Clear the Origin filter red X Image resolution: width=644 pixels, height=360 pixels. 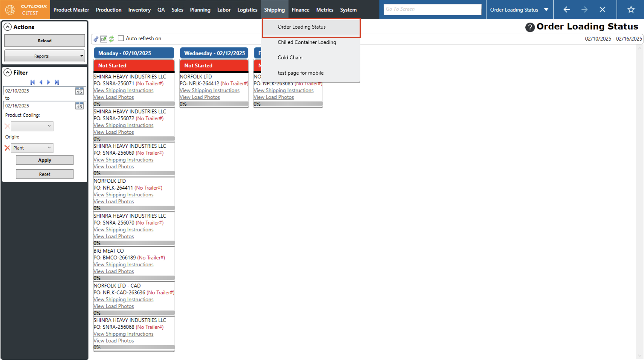[7, 148]
